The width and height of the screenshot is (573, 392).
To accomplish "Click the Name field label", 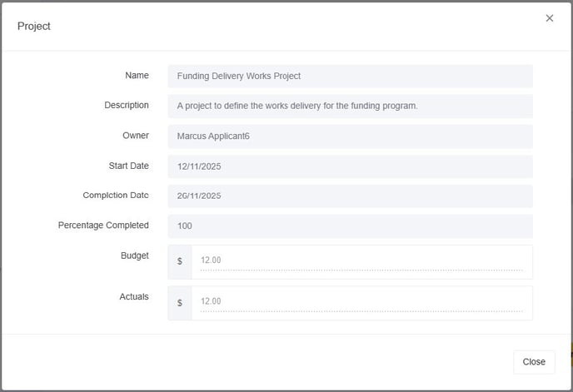I will [137, 76].
